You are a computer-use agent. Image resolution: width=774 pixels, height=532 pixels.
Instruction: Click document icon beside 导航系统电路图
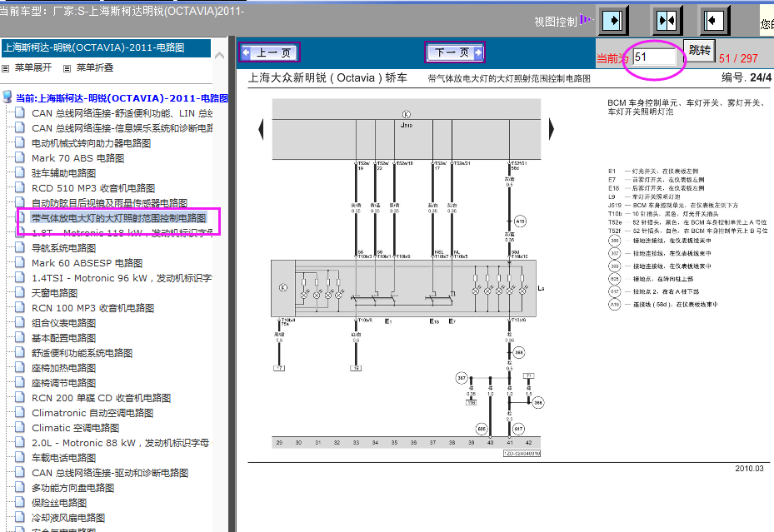click(20, 247)
